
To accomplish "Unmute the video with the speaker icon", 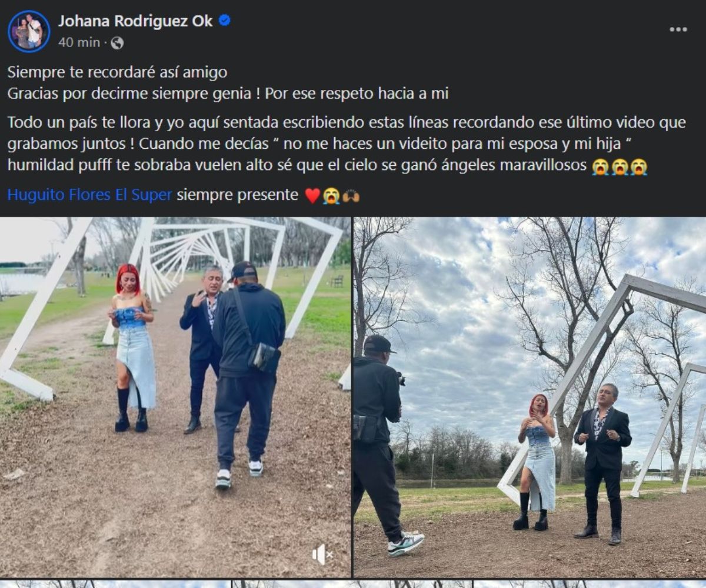I will 322,554.
